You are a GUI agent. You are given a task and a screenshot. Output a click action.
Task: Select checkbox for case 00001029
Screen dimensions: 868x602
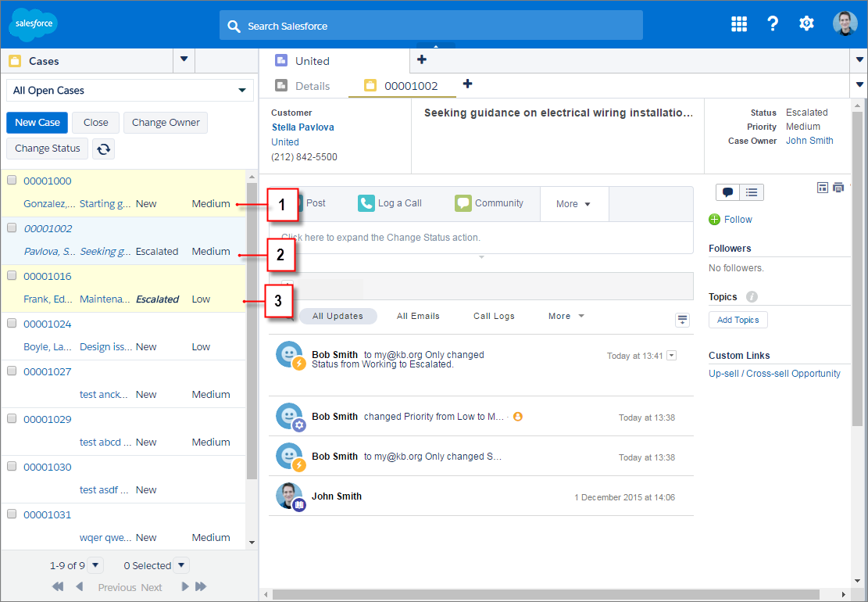click(12, 418)
